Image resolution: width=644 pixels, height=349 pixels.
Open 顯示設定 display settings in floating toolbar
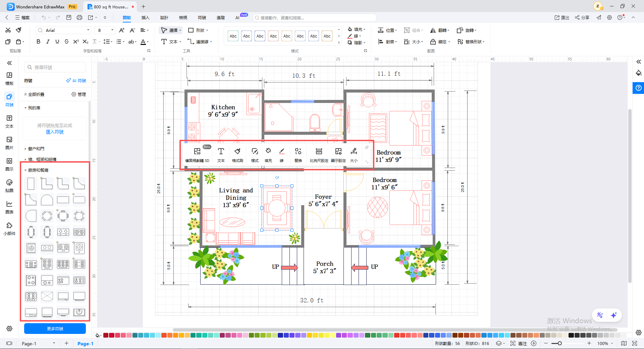tap(338, 155)
